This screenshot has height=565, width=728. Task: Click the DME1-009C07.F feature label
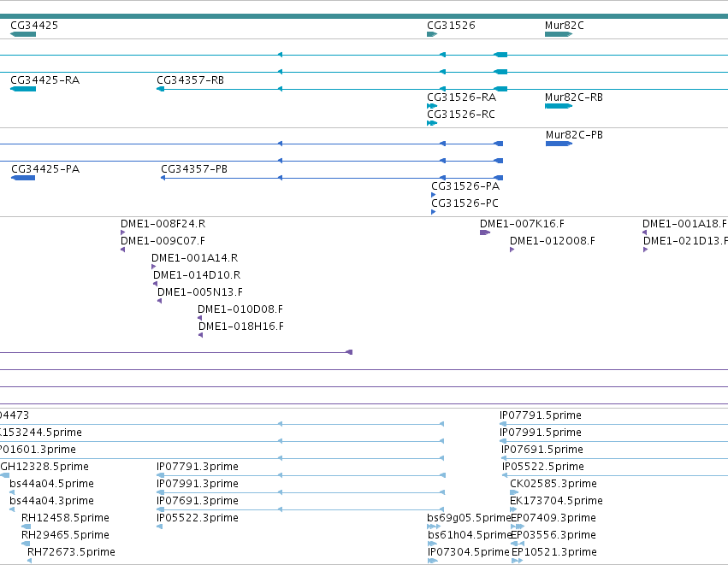pyautogui.click(x=163, y=241)
